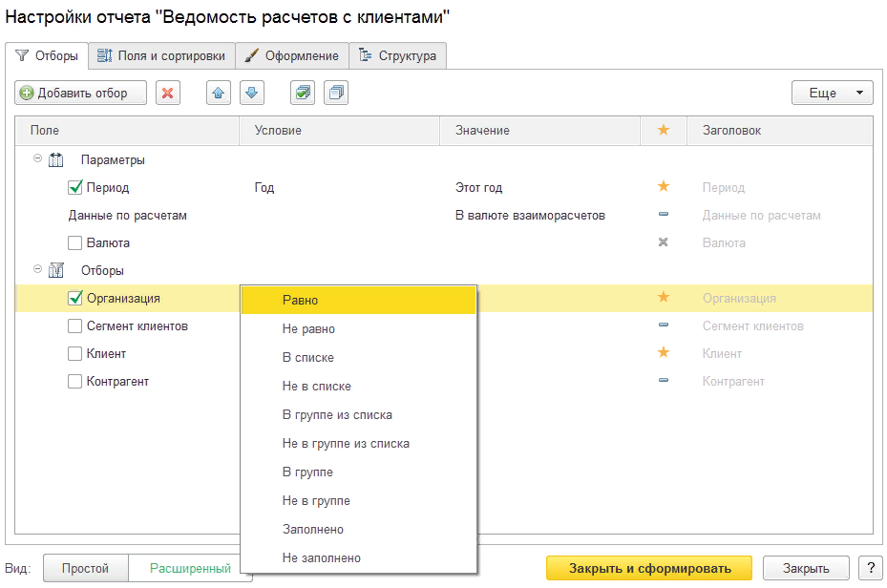
Task: Click the red X delete filter icon
Action: point(168,93)
